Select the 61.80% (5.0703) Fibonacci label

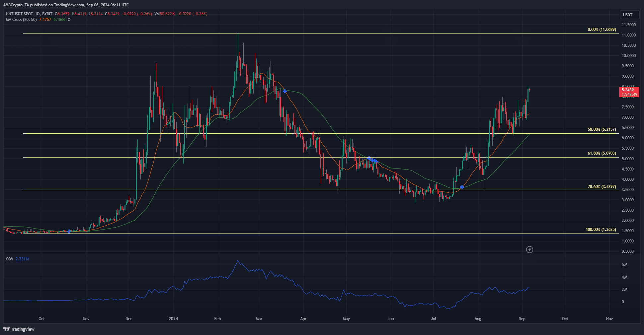[x=602, y=153]
